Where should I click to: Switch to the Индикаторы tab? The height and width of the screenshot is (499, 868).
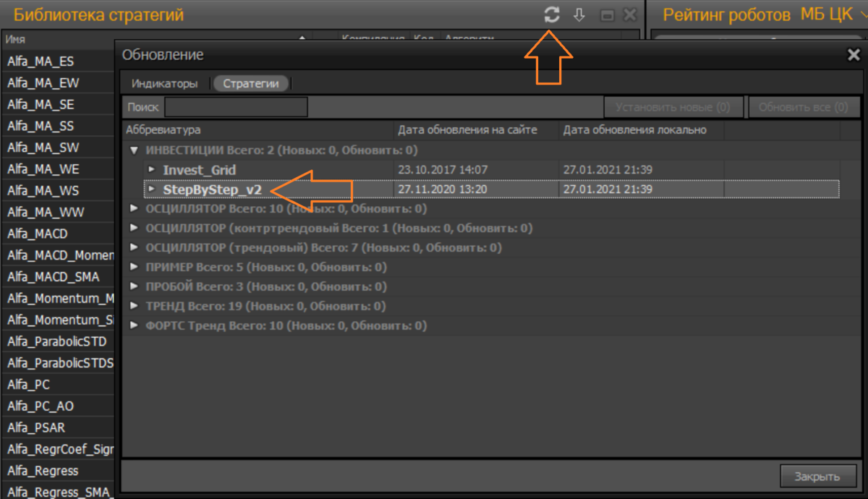coord(164,84)
